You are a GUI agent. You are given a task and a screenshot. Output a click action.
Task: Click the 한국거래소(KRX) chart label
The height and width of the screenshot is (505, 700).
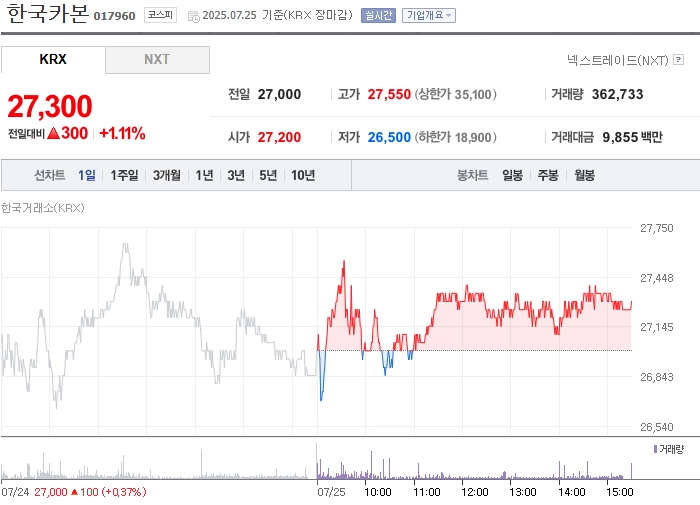click(42, 208)
